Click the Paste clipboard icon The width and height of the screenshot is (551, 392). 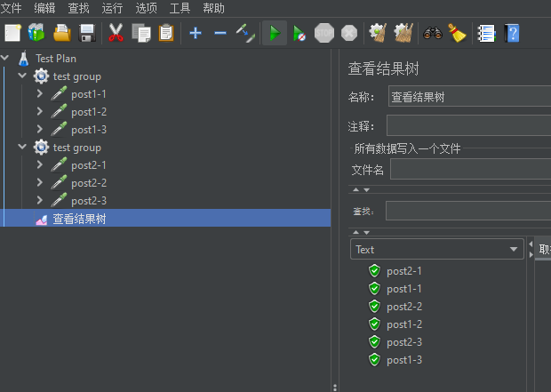(166, 33)
